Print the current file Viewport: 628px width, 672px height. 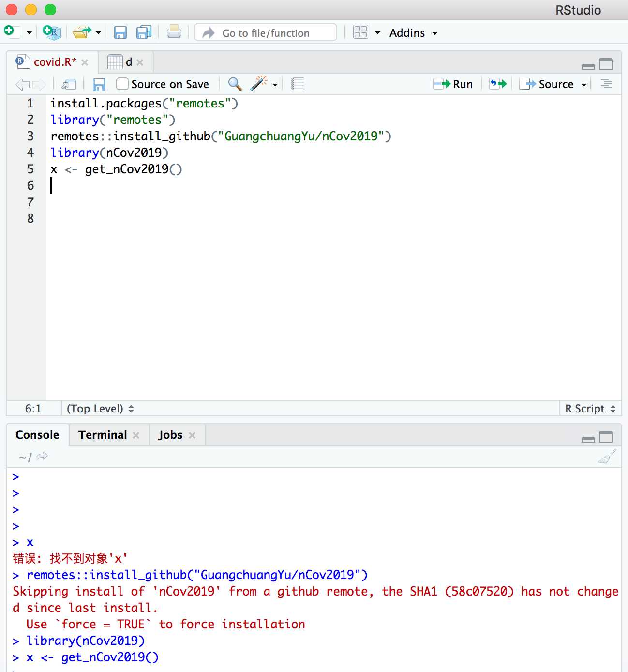point(174,32)
